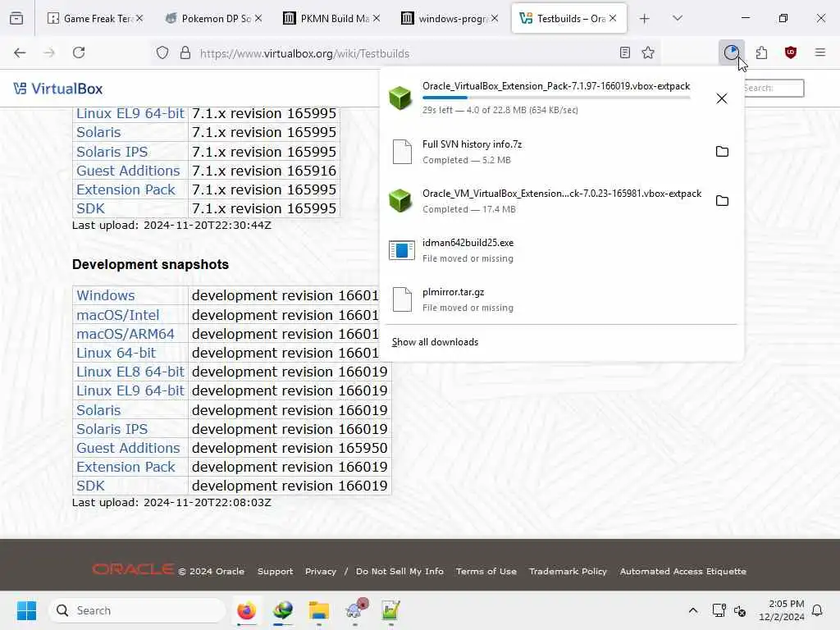Viewport: 840px width, 630px height.
Task: Click the URL address bar
Action: pos(404,53)
